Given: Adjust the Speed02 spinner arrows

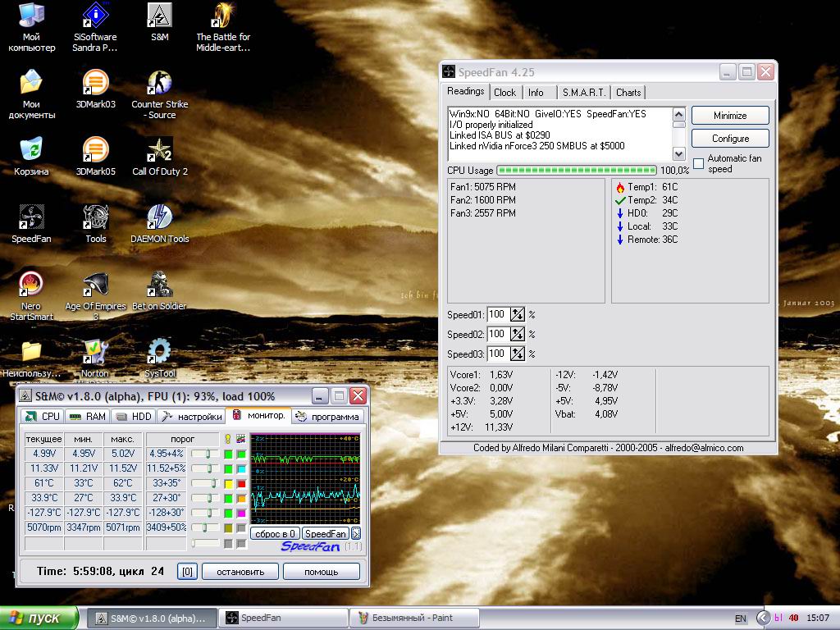Looking at the screenshot, I should click(517, 335).
